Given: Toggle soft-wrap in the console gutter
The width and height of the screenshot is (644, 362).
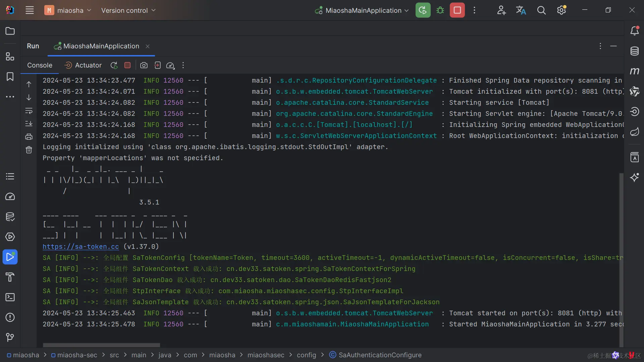Looking at the screenshot, I should pos(29,110).
